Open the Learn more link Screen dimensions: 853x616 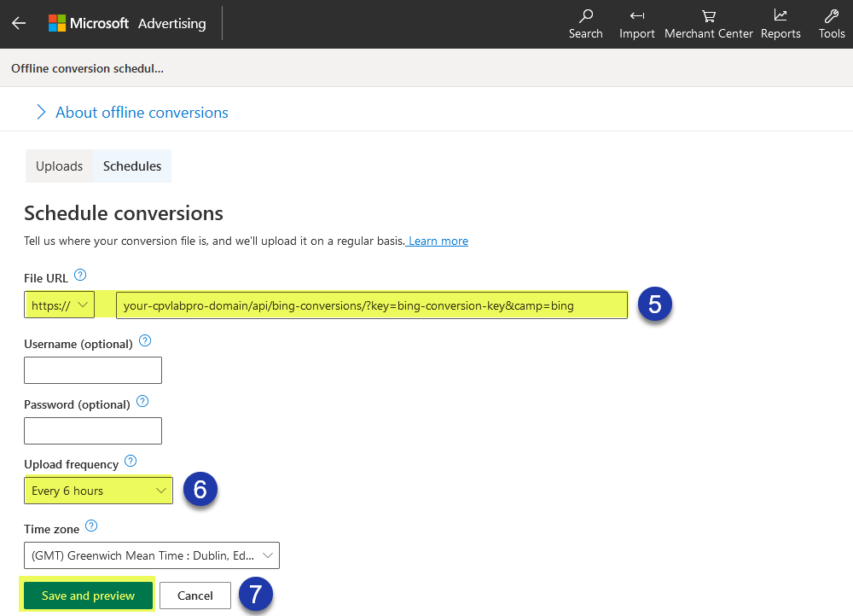[x=437, y=241]
